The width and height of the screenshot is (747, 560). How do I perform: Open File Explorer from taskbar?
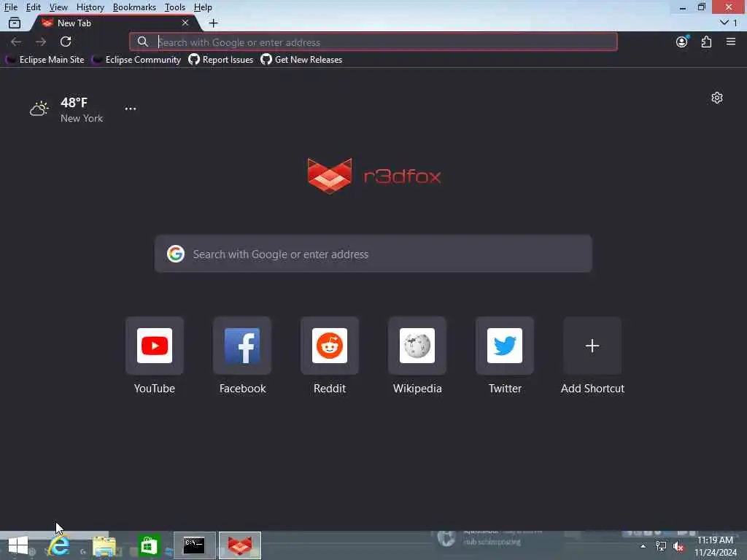click(104, 545)
